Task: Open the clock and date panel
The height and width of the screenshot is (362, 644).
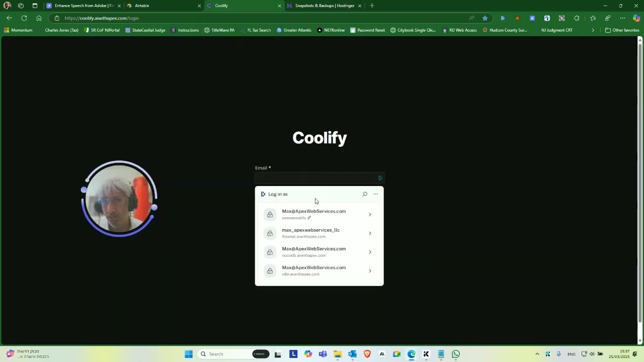Action: (619, 354)
